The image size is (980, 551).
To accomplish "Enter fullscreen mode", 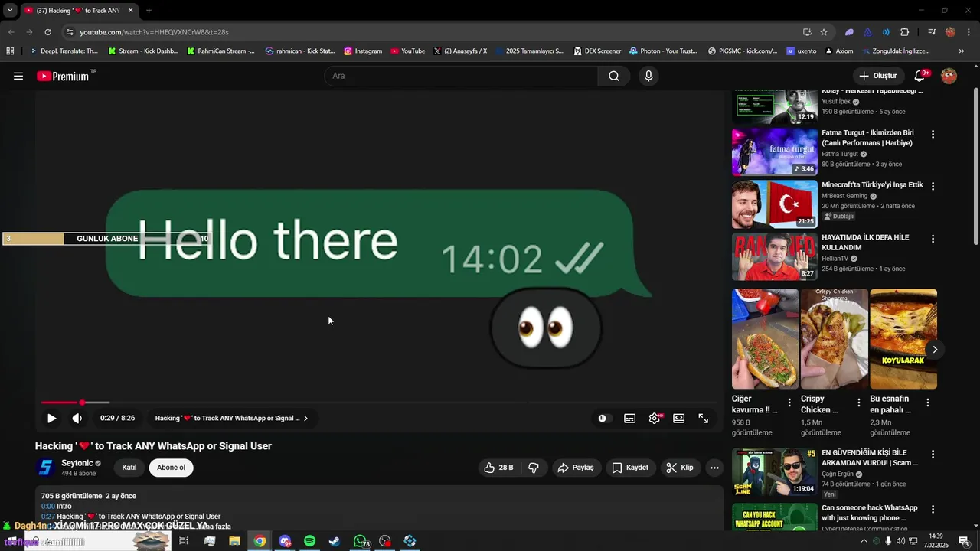I will tap(704, 418).
